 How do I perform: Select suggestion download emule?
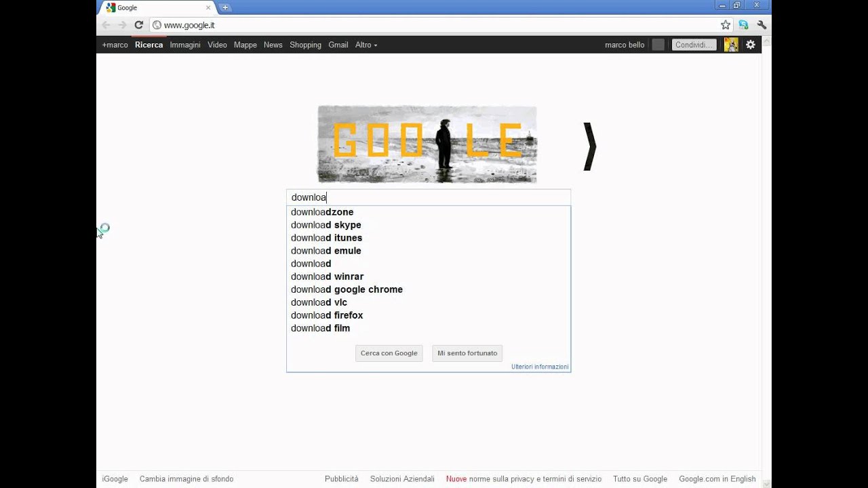click(x=429, y=251)
